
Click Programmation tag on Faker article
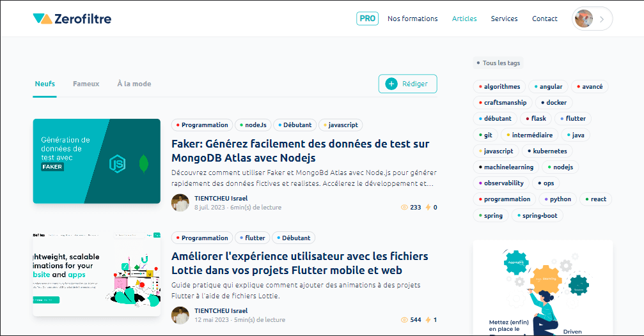tap(201, 125)
